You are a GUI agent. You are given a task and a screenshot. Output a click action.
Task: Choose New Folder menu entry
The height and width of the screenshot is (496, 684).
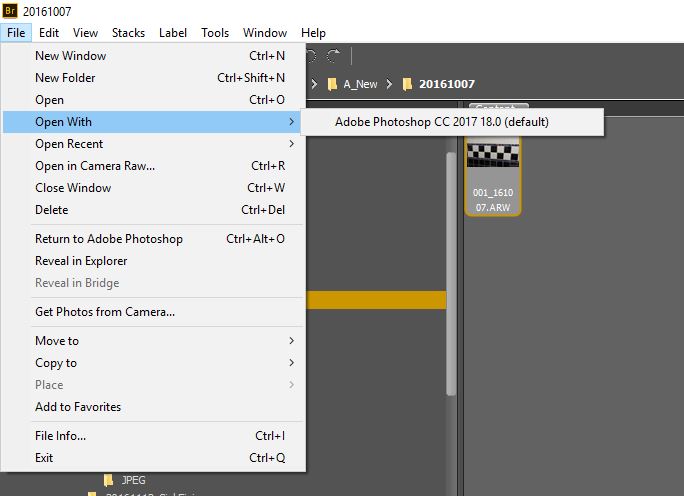point(154,78)
